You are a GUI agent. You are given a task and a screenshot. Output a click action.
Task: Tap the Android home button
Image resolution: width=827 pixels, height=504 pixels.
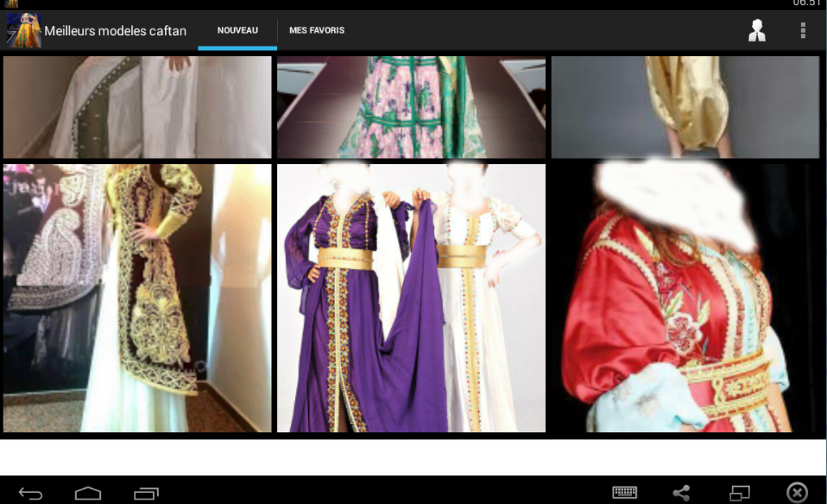click(88, 493)
